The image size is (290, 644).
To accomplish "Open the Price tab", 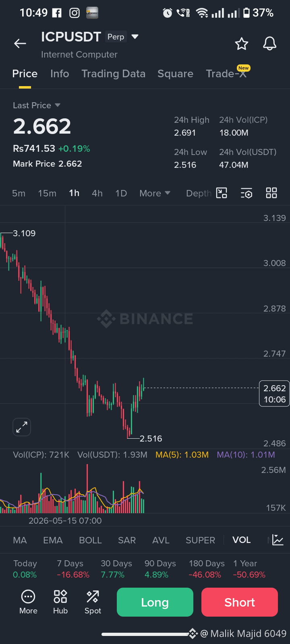I will pos(25,74).
